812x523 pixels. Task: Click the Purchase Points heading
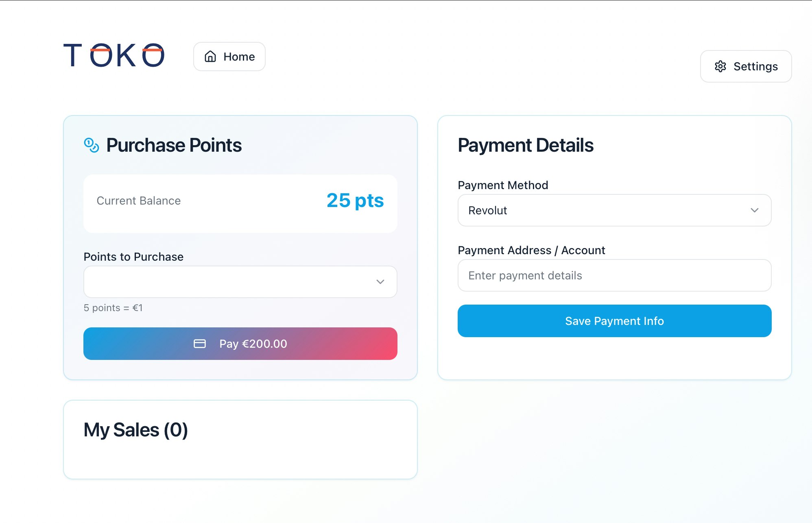tap(174, 145)
